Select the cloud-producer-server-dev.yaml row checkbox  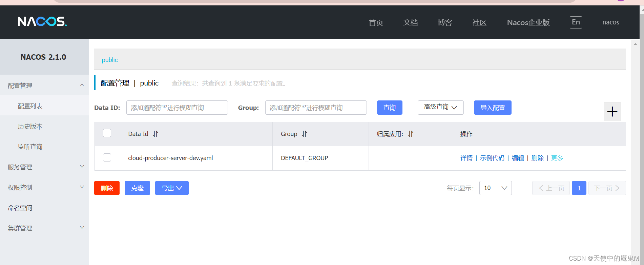pyautogui.click(x=107, y=157)
